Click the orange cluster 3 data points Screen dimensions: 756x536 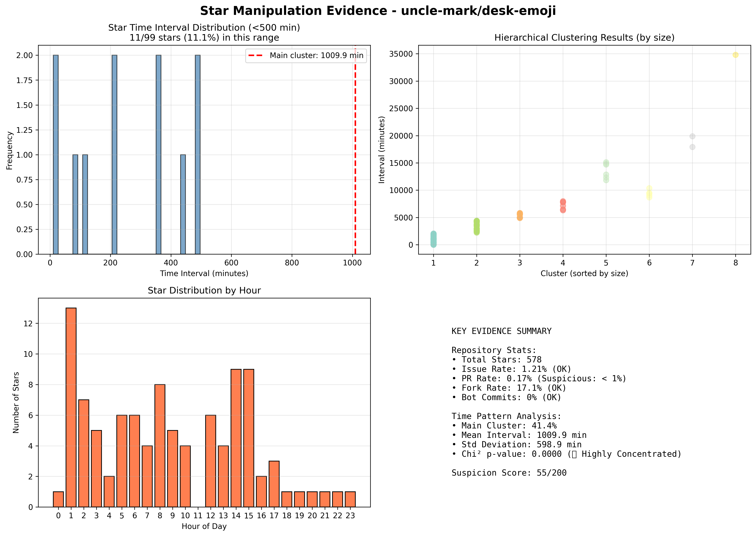click(520, 215)
